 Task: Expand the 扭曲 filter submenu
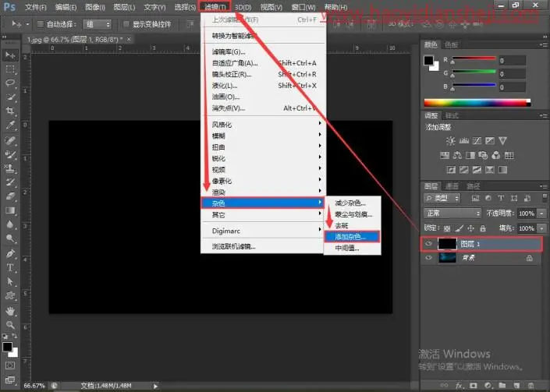(x=263, y=147)
